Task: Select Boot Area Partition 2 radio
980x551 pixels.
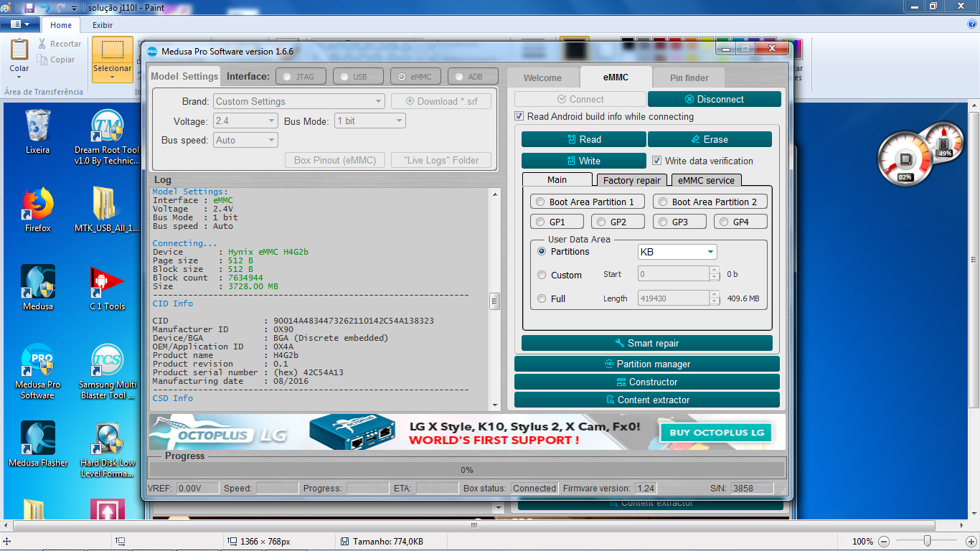Action: [663, 202]
